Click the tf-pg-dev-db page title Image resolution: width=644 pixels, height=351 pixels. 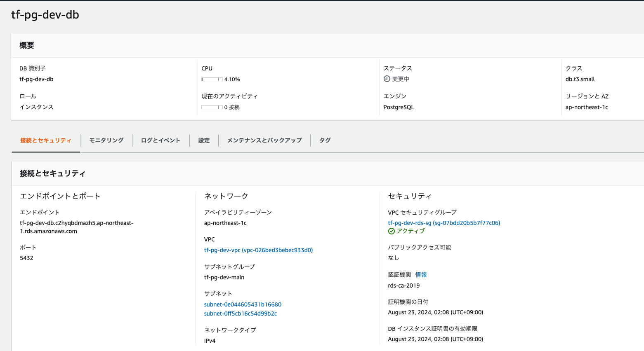(x=45, y=14)
